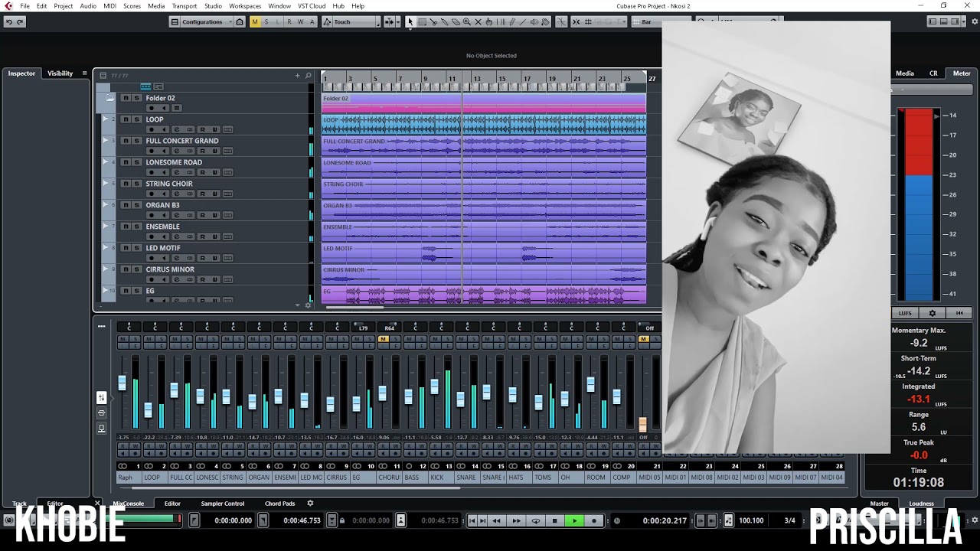Click the Redo arrow icon
Viewport: 980px width, 551px height.
coord(20,21)
